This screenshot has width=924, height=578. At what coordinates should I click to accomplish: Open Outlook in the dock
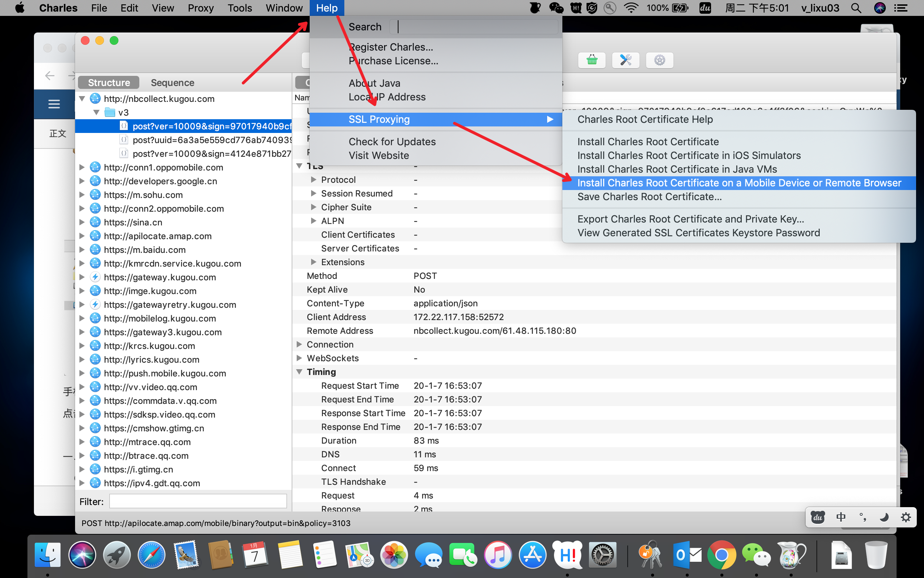pos(687,554)
